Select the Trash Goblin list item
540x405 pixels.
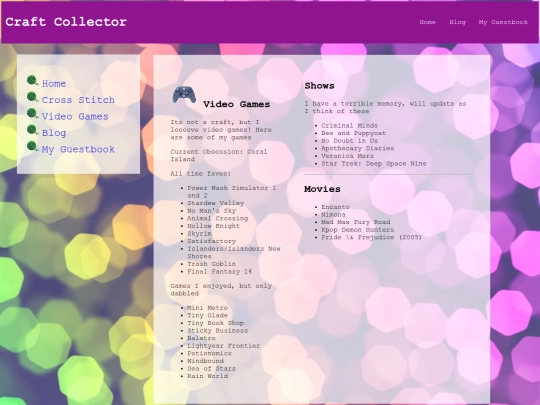211,264
